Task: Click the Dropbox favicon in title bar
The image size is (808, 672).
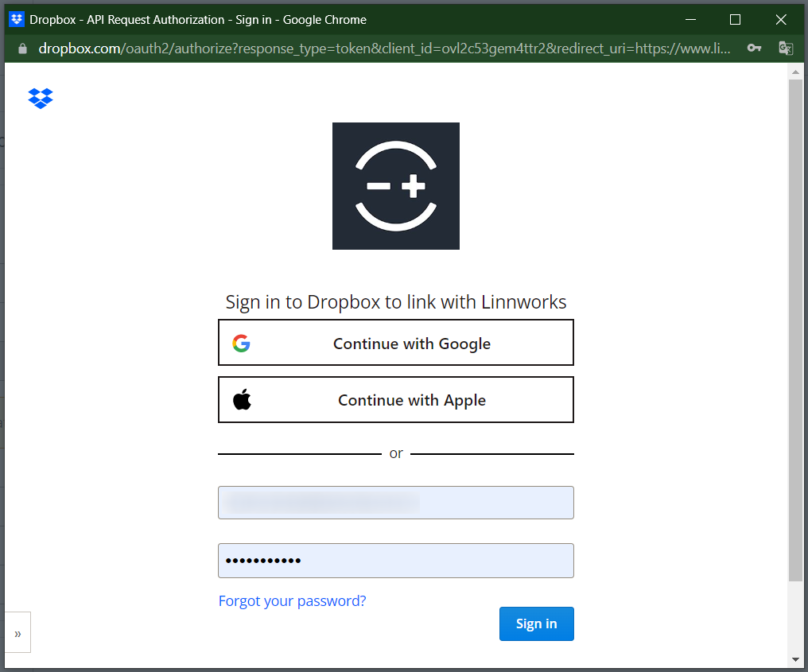Action: pyautogui.click(x=16, y=19)
